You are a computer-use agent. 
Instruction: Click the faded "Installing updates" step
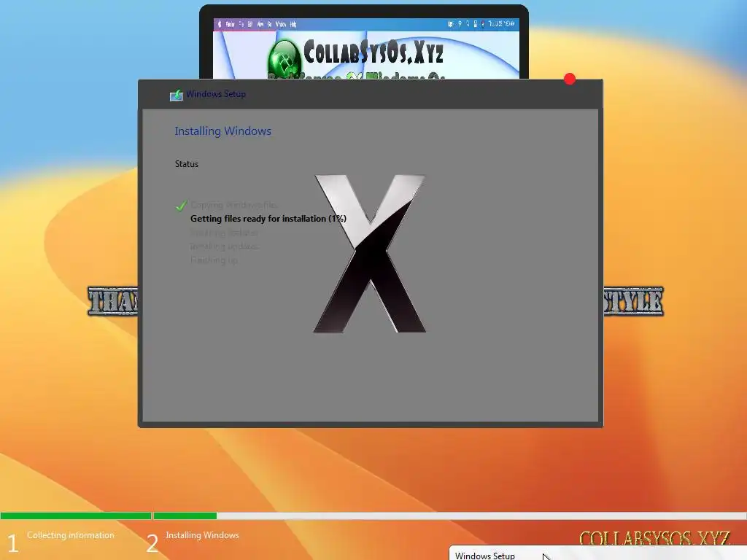(225, 246)
